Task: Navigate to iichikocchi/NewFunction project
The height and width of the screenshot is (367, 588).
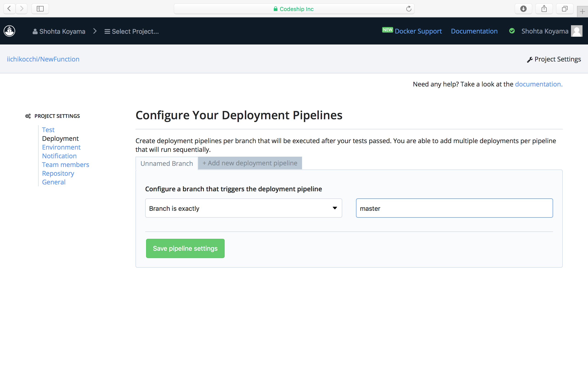Action: 43,59
